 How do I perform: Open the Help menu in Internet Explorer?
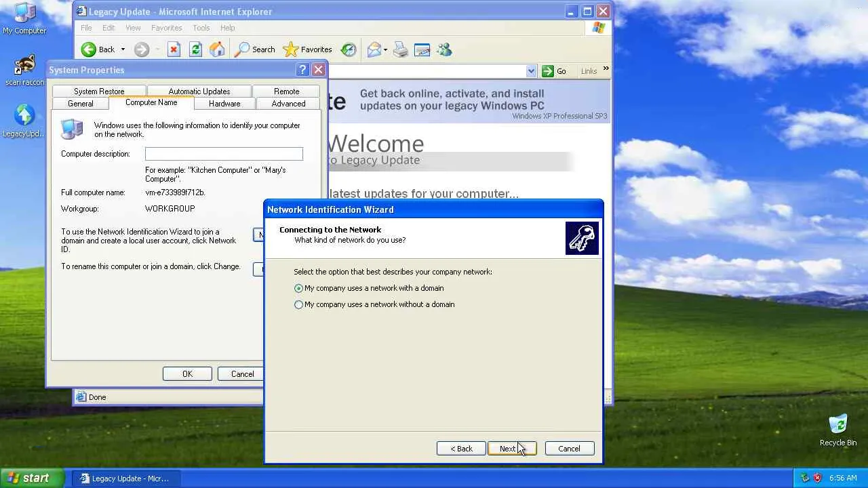[227, 28]
